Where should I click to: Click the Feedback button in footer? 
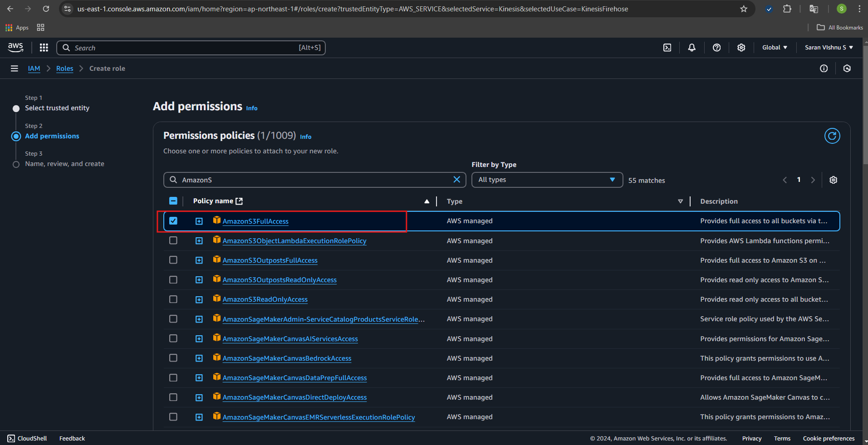72,438
